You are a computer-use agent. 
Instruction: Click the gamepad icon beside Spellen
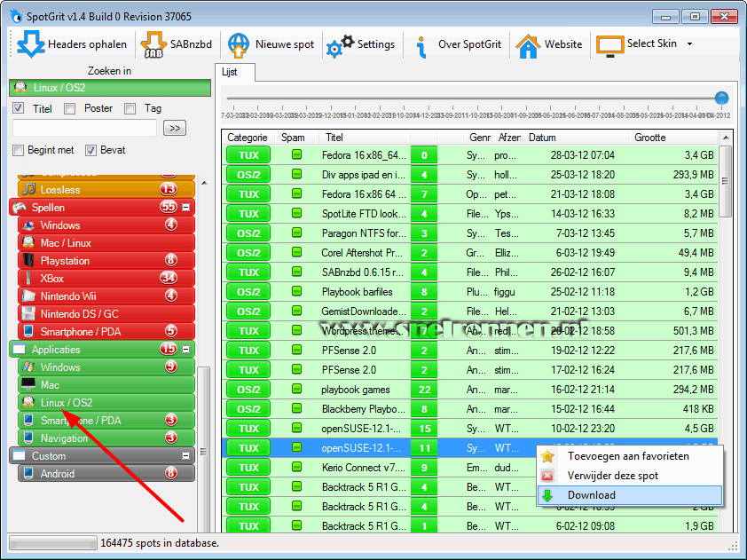point(20,208)
